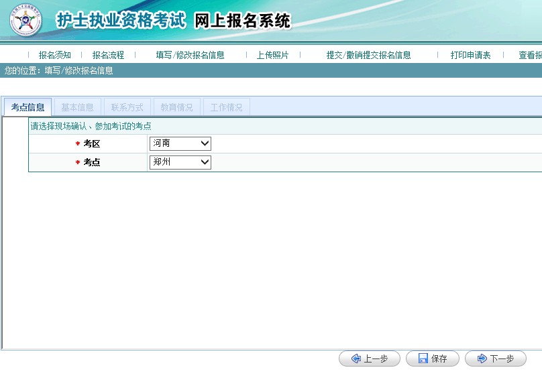Expand the 考区 dropdown showing 河南

click(x=180, y=143)
